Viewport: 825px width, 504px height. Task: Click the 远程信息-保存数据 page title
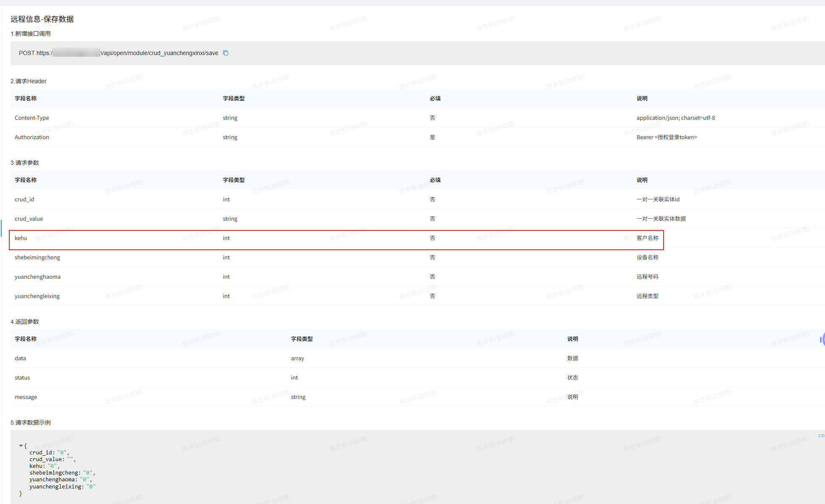point(42,19)
